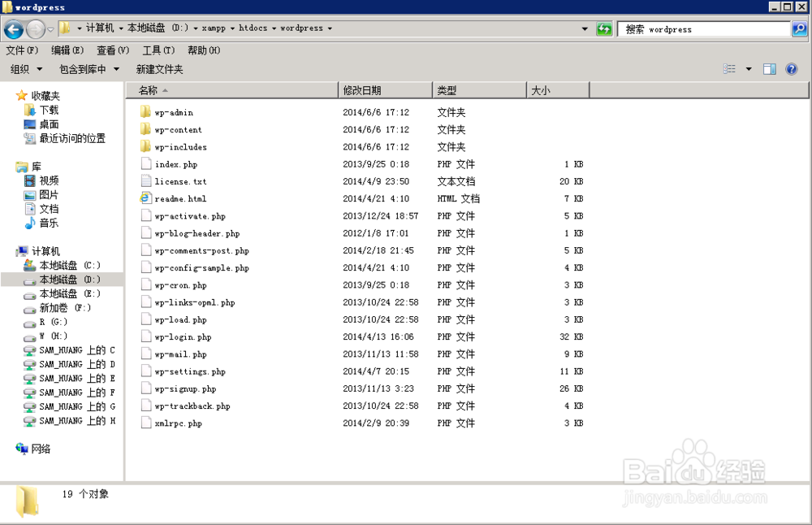Open the 编辑(E) menu
Screen dimensions: 812x525
[x=67, y=50]
